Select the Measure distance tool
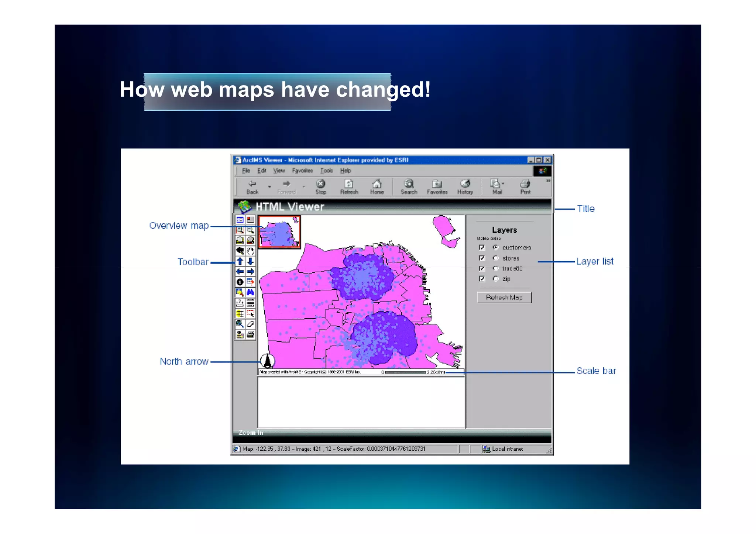This screenshot has height=534, width=756. 240,303
